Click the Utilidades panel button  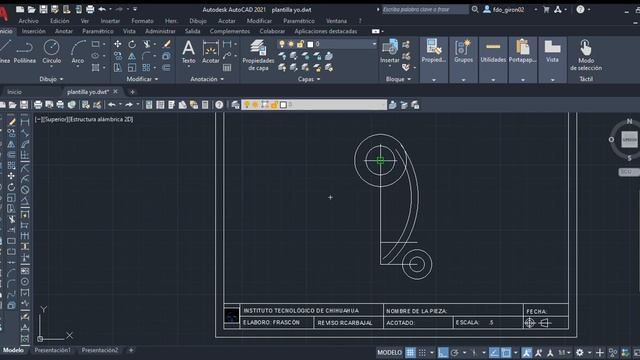click(x=493, y=52)
